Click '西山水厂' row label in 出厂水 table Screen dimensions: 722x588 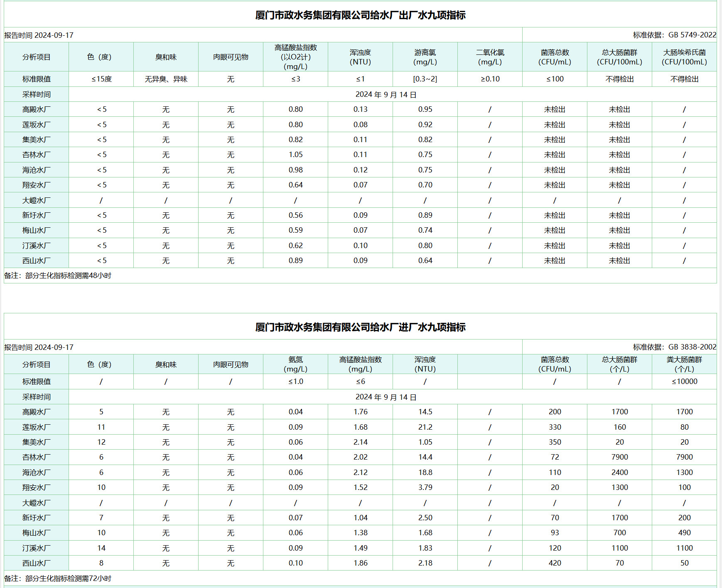(x=37, y=261)
